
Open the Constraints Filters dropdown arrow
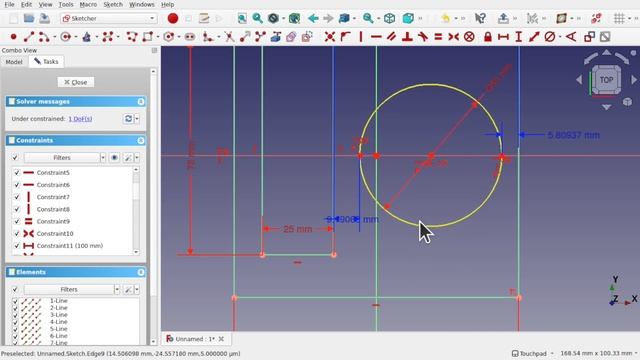click(x=102, y=158)
